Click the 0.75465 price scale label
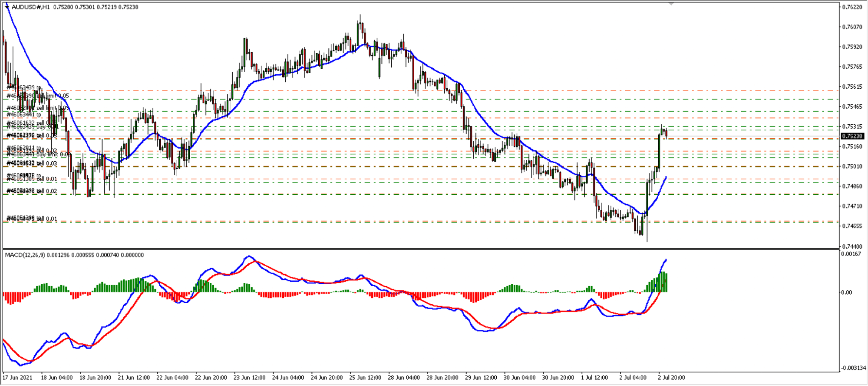The width and height of the screenshot is (868, 386). click(x=851, y=106)
